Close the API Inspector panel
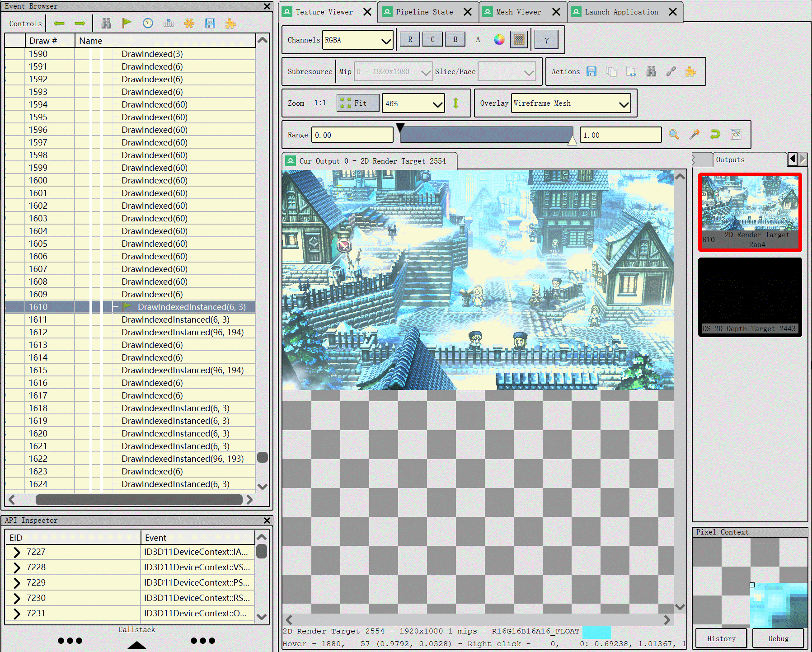 click(267, 521)
